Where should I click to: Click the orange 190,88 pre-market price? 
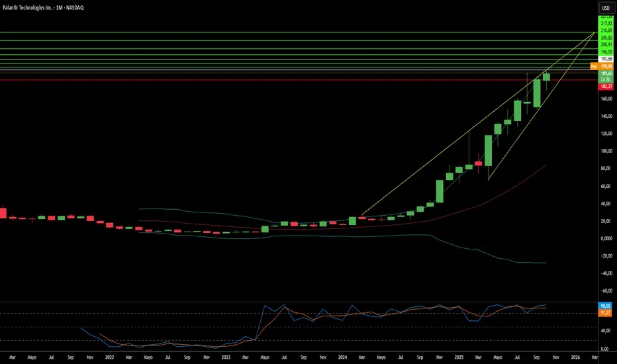pos(606,66)
